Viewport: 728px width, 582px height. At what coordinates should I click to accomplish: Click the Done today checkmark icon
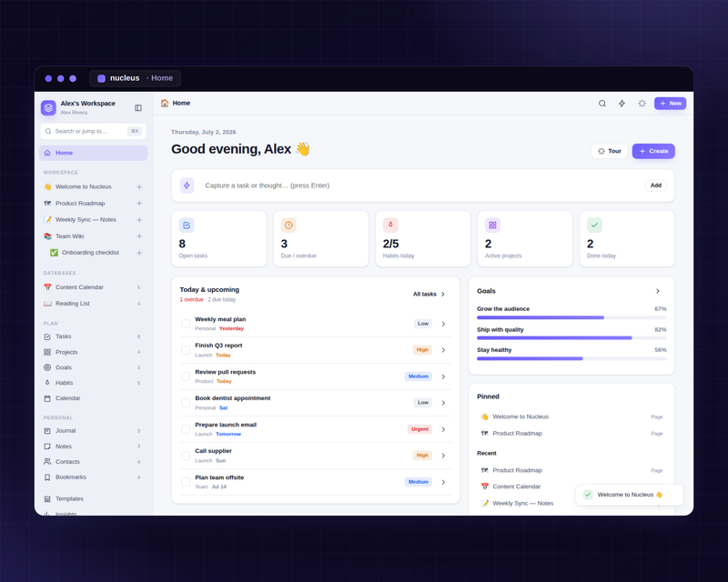point(594,226)
